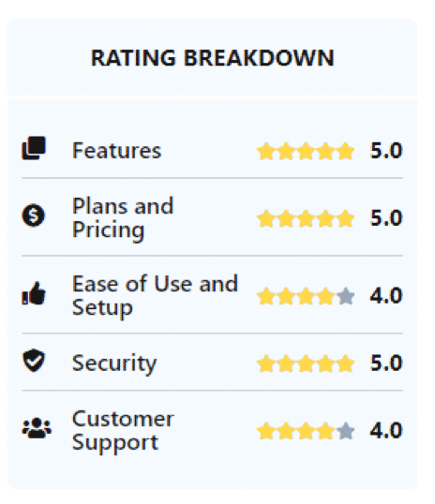Click the Security shield checkmark icon
Viewport: 435px width, 504px height.
(34, 360)
